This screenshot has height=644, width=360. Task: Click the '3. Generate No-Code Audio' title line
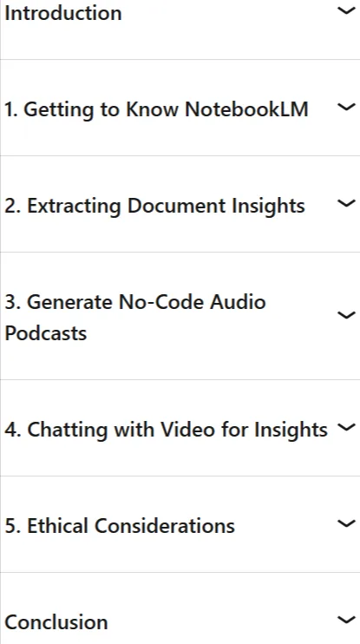[x=135, y=302]
